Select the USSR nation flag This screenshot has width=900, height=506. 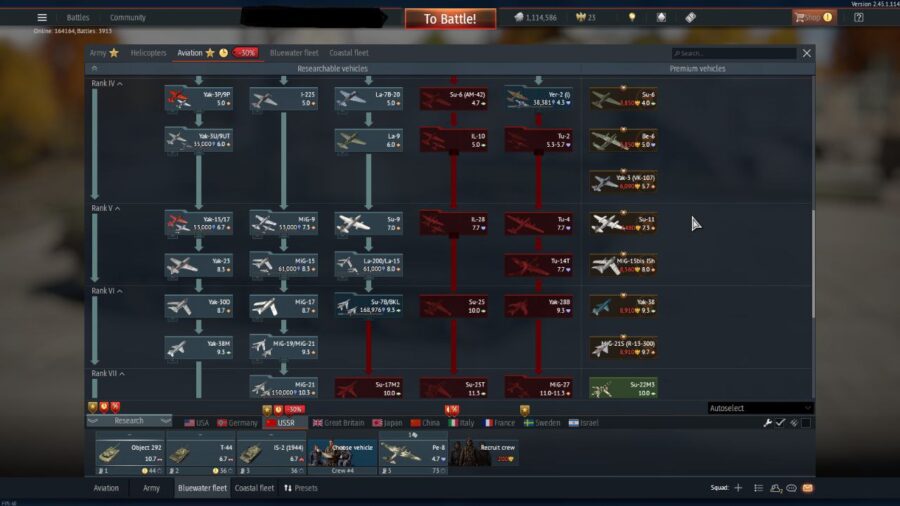click(279, 423)
